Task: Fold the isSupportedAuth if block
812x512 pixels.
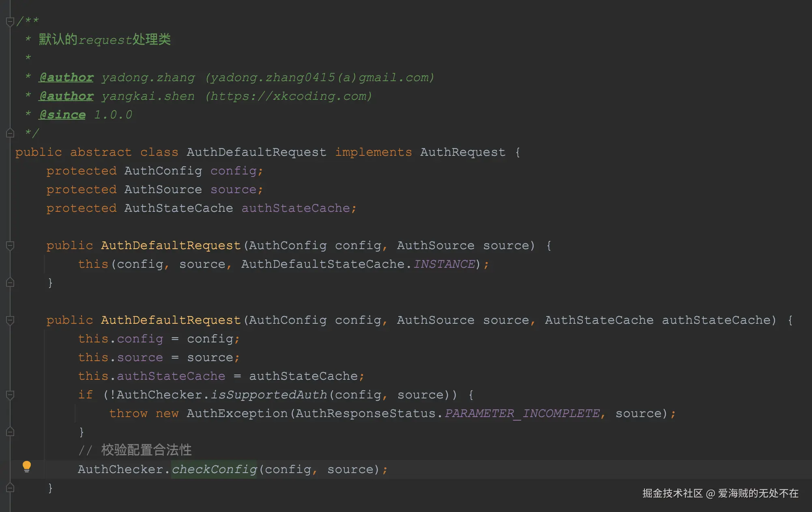Action: (11, 395)
